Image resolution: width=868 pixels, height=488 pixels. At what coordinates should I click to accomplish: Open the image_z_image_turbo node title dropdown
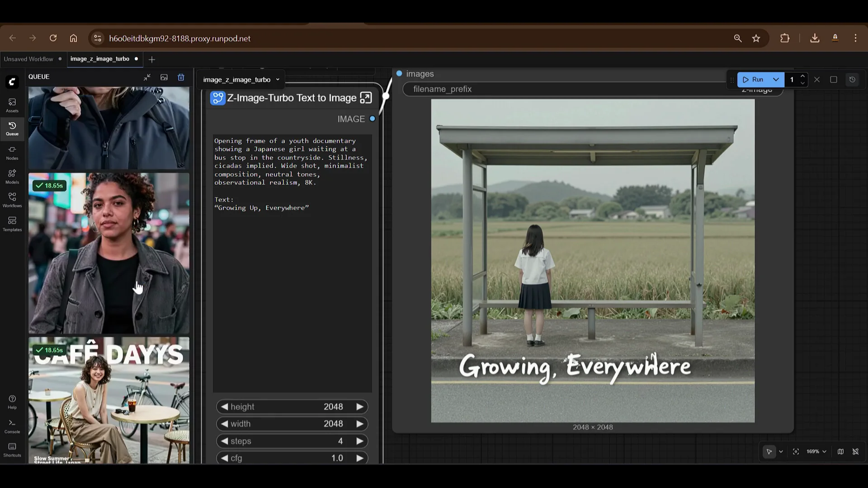click(x=278, y=80)
